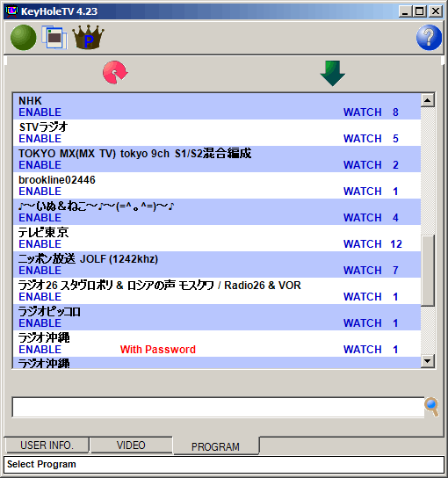Click the green sphere status icon
448x478 pixels.
tap(24, 38)
